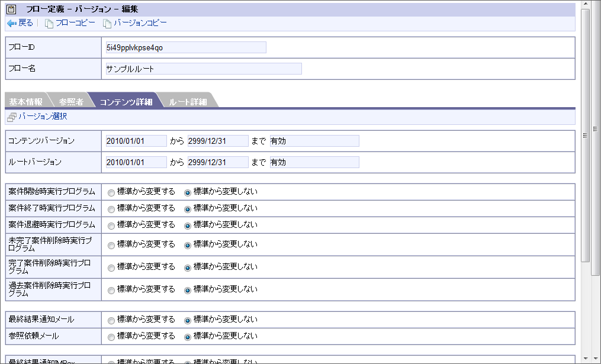Screen dimensions: 601x364
Task: Click the 案件開始時実行プログラム row label
Action: pyautogui.click(x=52, y=191)
